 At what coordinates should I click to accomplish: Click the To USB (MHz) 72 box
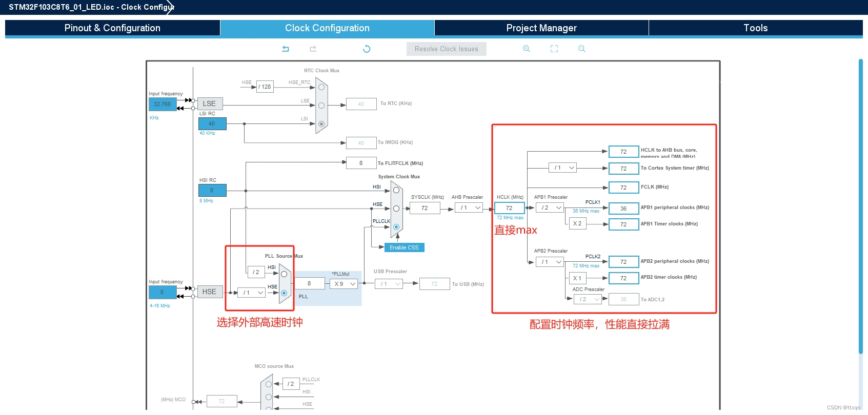[x=434, y=284]
